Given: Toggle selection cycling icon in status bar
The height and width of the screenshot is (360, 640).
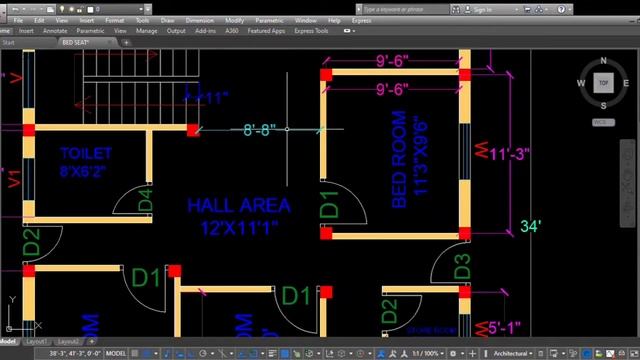Looking at the screenshot, I should click(x=297, y=353).
